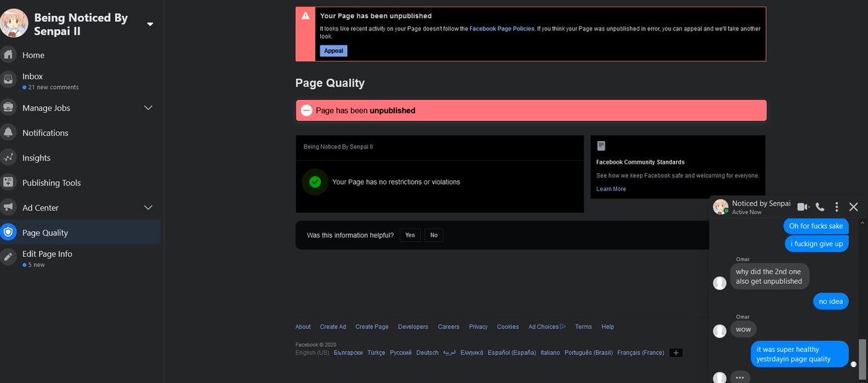The height and width of the screenshot is (383, 868).
Task: Open the Inbox tray icon
Action: tap(9, 80)
